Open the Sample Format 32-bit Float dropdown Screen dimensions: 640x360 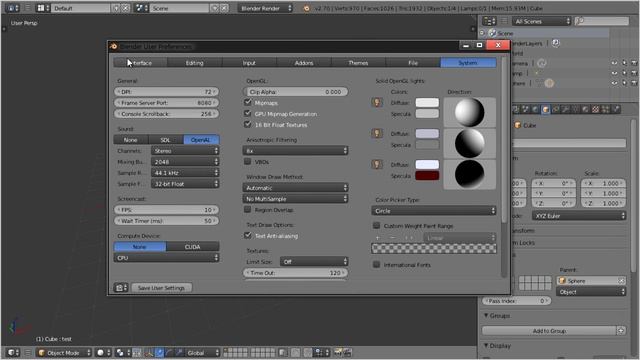pyautogui.click(x=185, y=184)
